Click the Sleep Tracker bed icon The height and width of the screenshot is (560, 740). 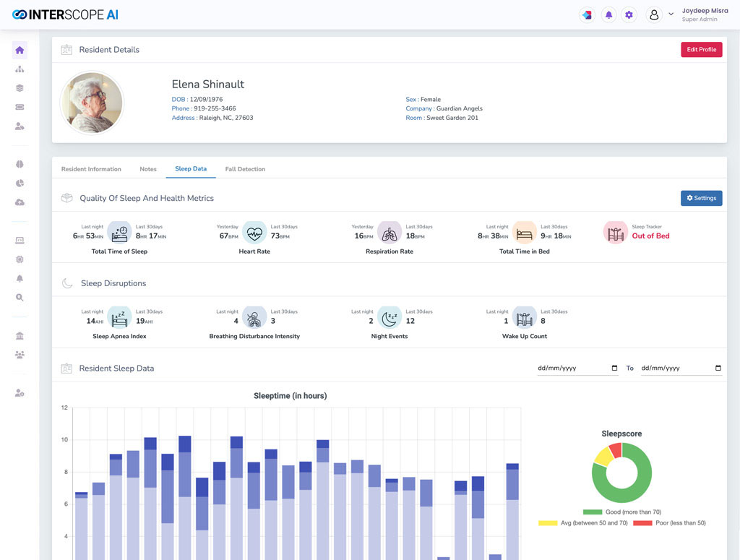click(x=616, y=233)
